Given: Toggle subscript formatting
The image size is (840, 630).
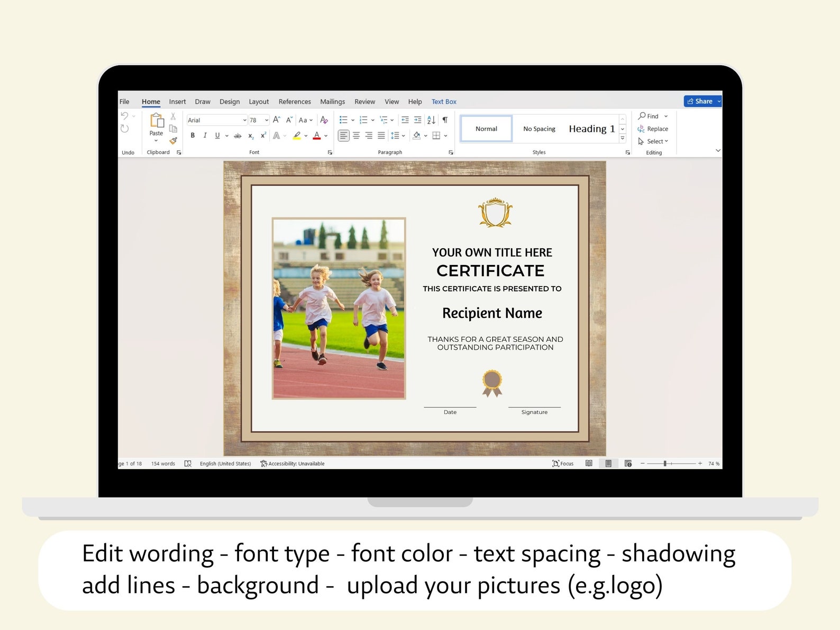Looking at the screenshot, I should click(251, 136).
